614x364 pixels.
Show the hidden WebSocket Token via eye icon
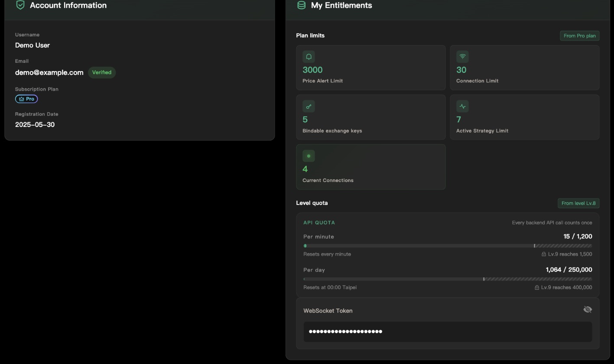point(588,309)
